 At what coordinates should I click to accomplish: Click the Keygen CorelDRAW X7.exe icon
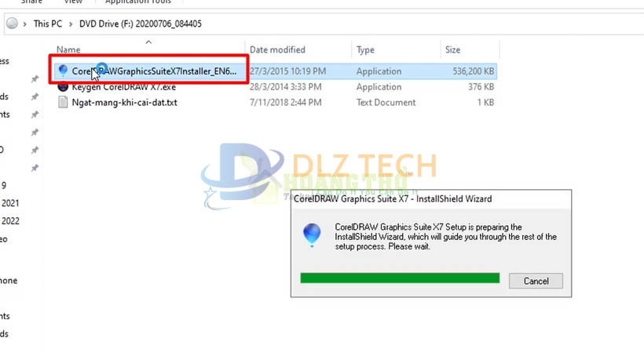pos(63,86)
